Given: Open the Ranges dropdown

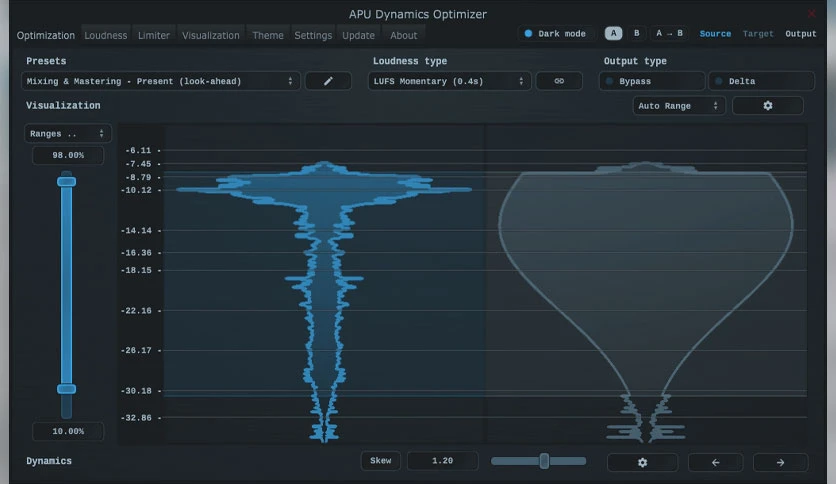Looking at the screenshot, I should click(x=67, y=133).
